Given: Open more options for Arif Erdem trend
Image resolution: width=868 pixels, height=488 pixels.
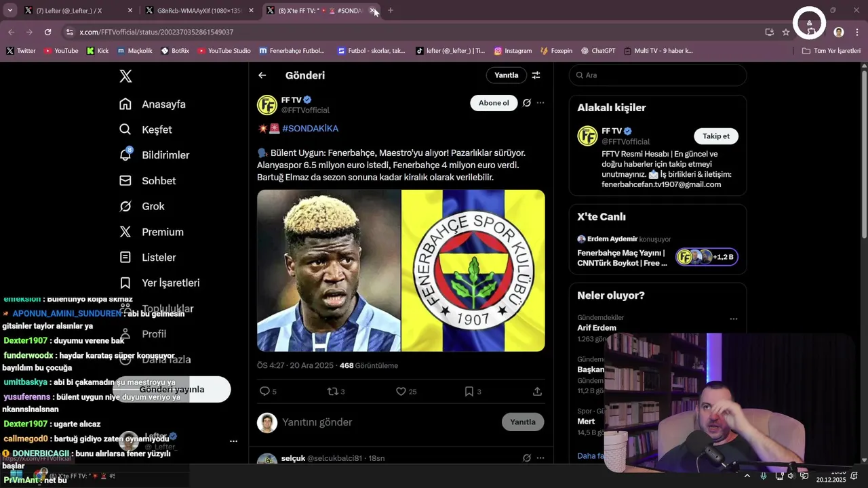Looking at the screenshot, I should click(x=733, y=319).
